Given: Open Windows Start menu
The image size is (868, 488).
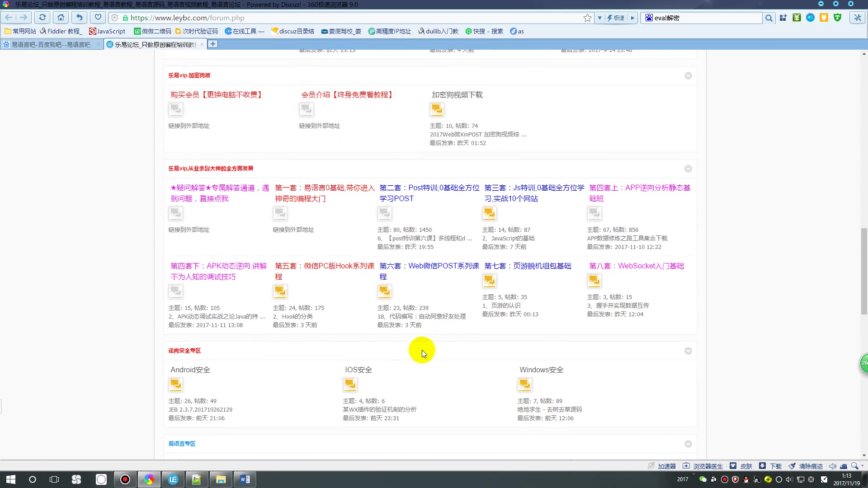Looking at the screenshot, I should 11,479.
